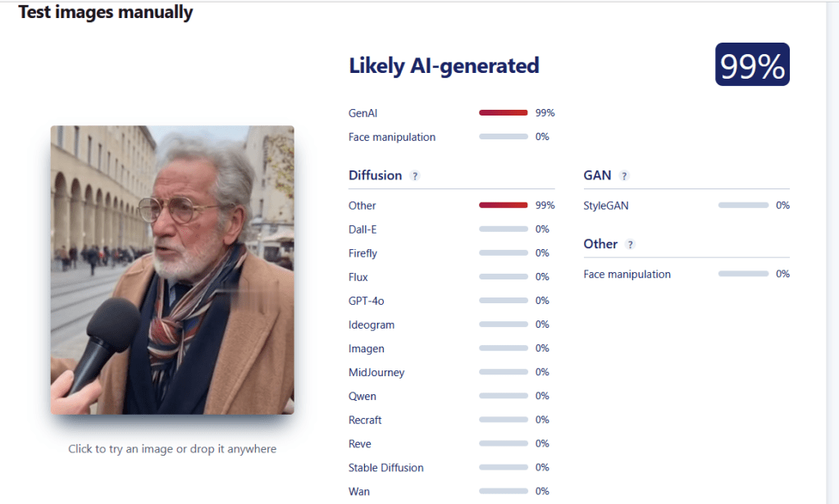This screenshot has height=504, width=839.
Task: Click the StyleGAN progress bar
Action: tap(744, 205)
